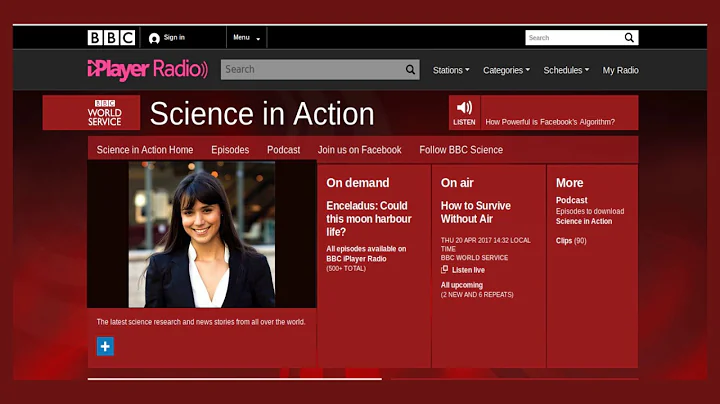
Task: Open the All upcoming link
Action: (x=461, y=285)
